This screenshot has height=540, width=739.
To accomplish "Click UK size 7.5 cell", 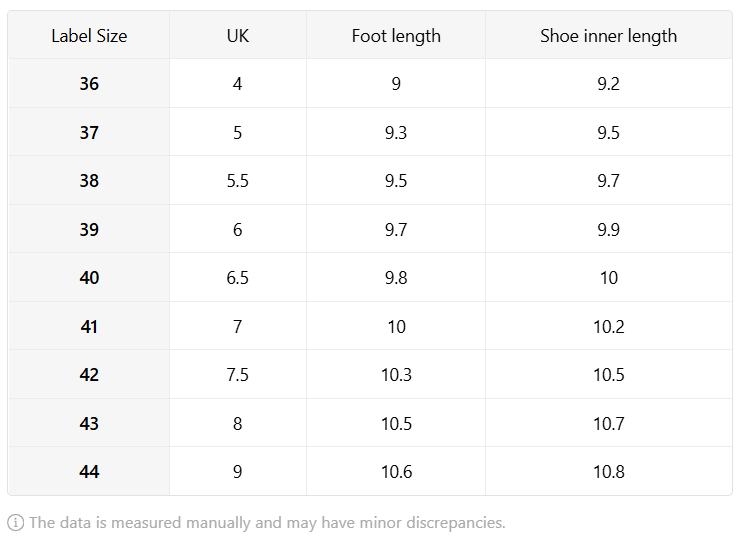I will [x=238, y=375].
